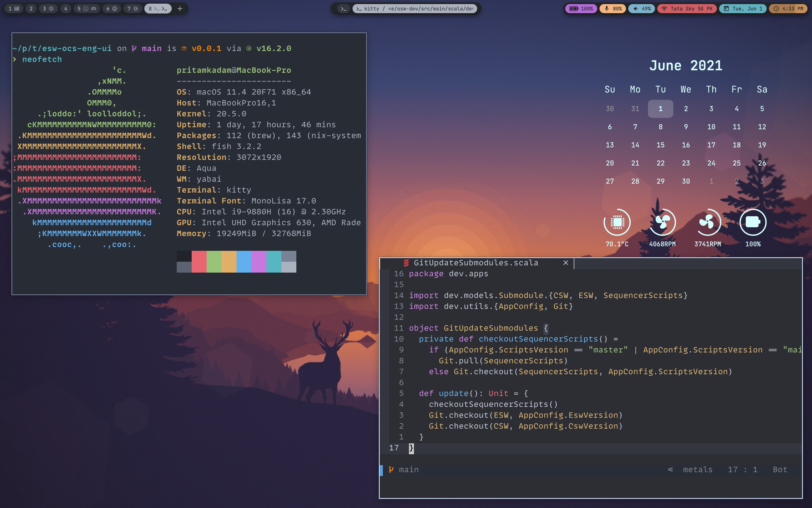
Task: Click the Scala file icon in editor tab
Action: (x=406, y=263)
